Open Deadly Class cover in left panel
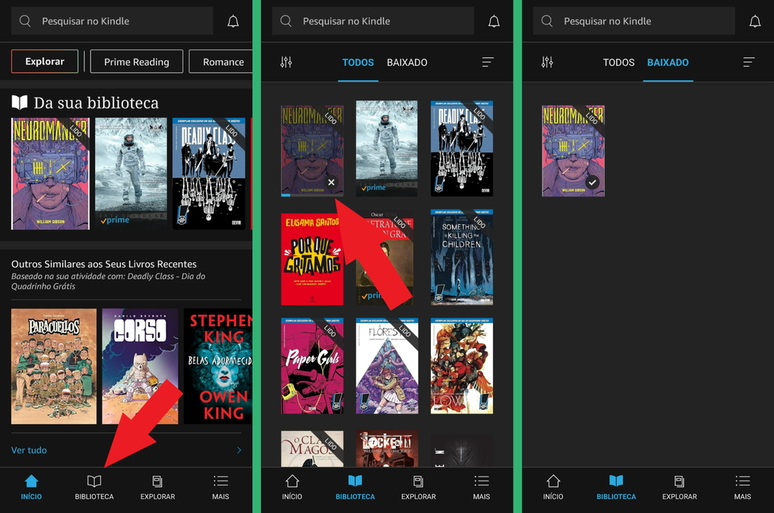774x513 pixels. [209, 174]
